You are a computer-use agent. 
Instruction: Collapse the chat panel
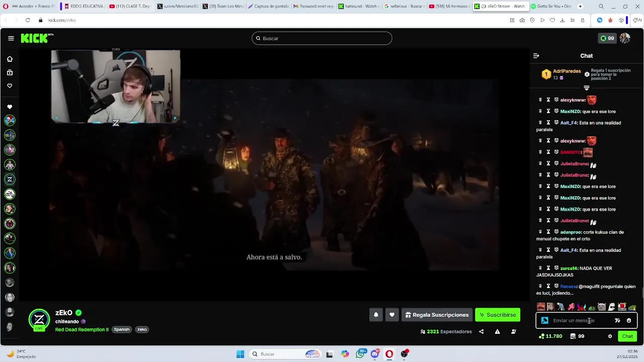536,56
